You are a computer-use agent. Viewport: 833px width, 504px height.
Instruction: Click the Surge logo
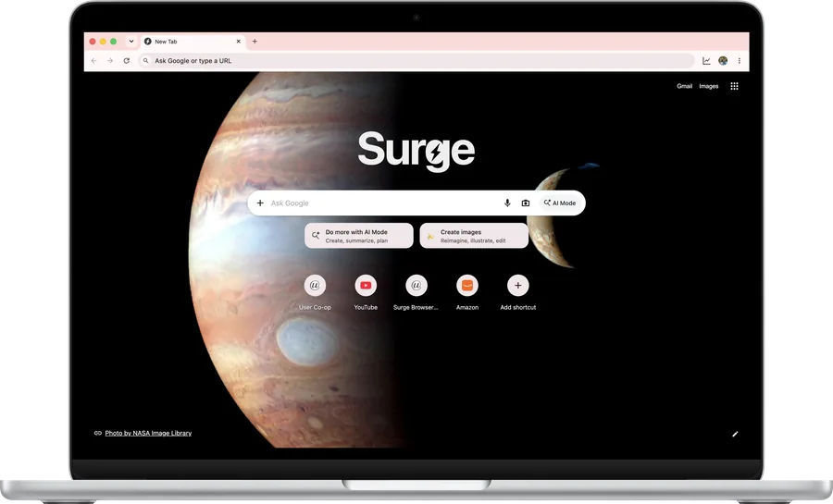416,152
